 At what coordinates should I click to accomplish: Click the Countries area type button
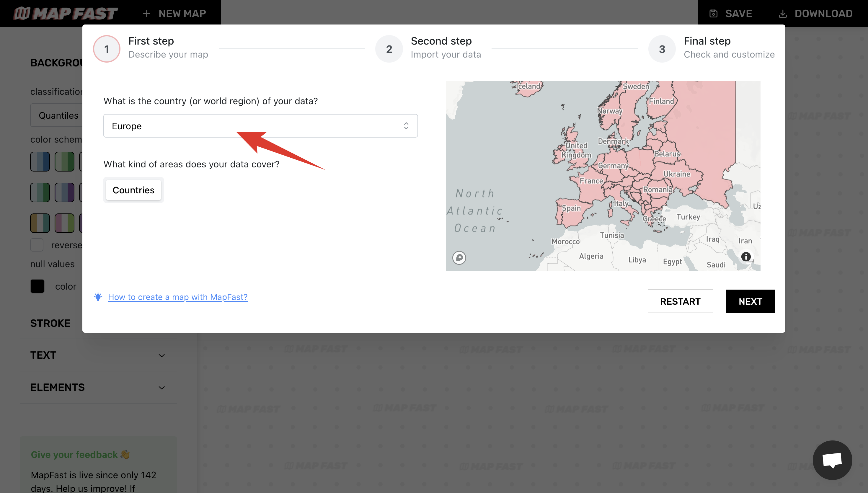[133, 190]
